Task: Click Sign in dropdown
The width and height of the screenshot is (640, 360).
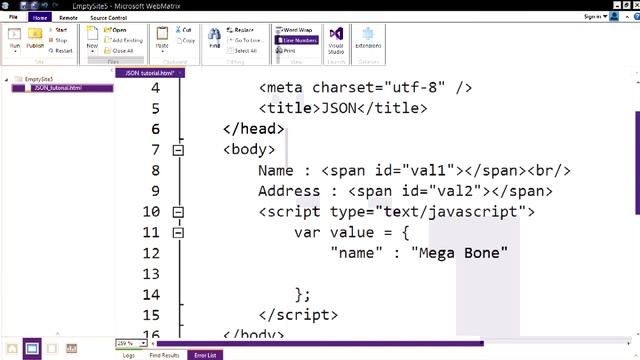Action: (595, 16)
